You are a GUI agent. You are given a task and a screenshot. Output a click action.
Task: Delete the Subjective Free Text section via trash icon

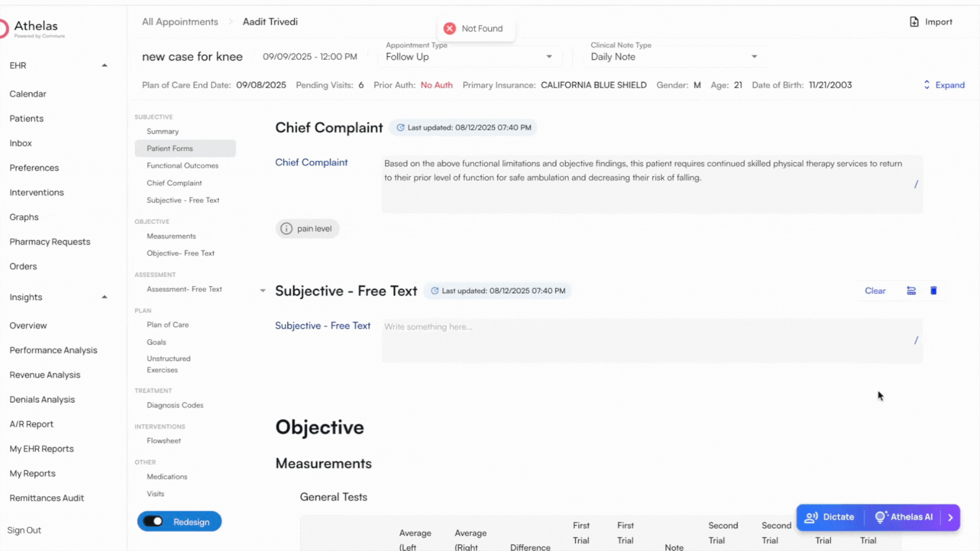coord(934,291)
